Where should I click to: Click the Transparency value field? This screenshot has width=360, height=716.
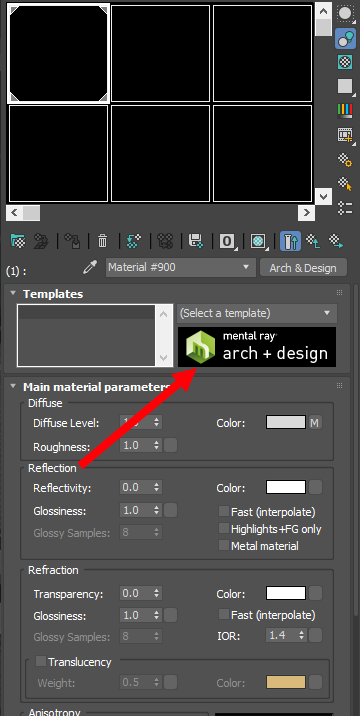point(136,594)
